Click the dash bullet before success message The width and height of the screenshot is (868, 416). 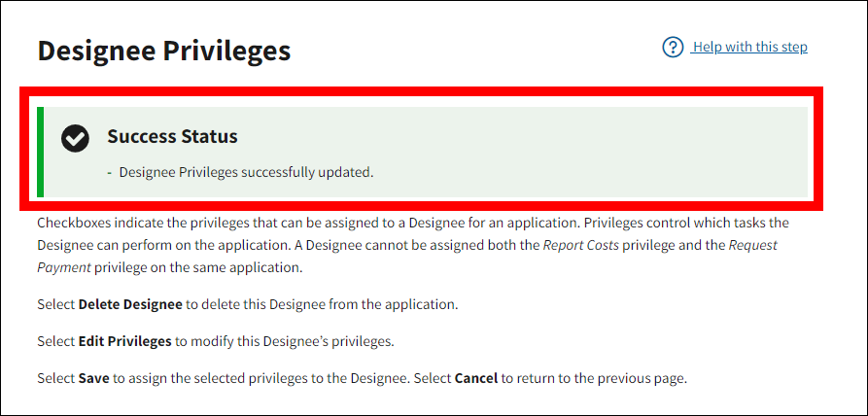[110, 172]
